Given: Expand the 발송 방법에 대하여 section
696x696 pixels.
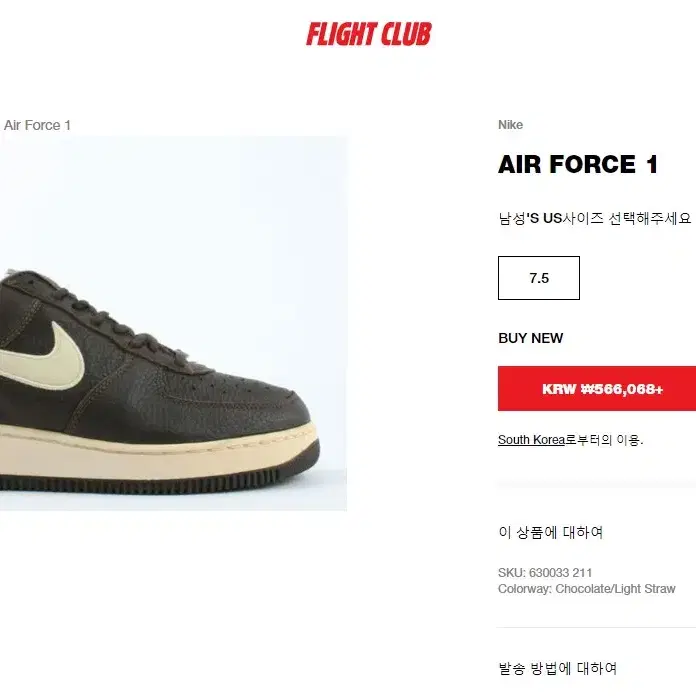Looking at the screenshot, I should pyautogui.click(x=558, y=668).
